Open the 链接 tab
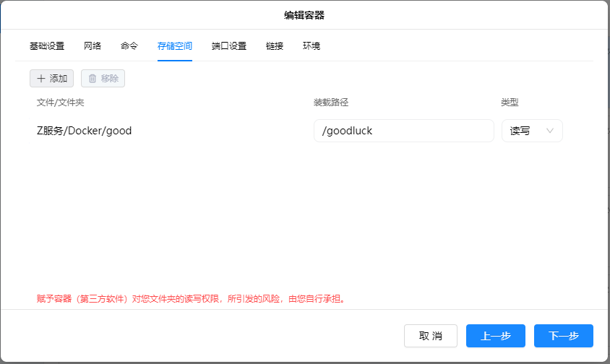Viewport: 610px width, 364px height. 275,46
